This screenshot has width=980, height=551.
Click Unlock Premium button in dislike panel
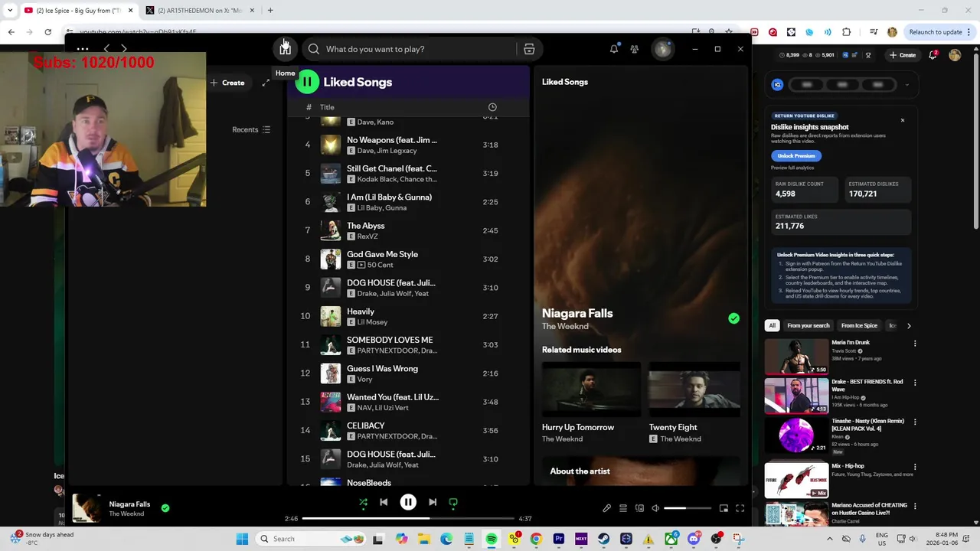coord(796,155)
